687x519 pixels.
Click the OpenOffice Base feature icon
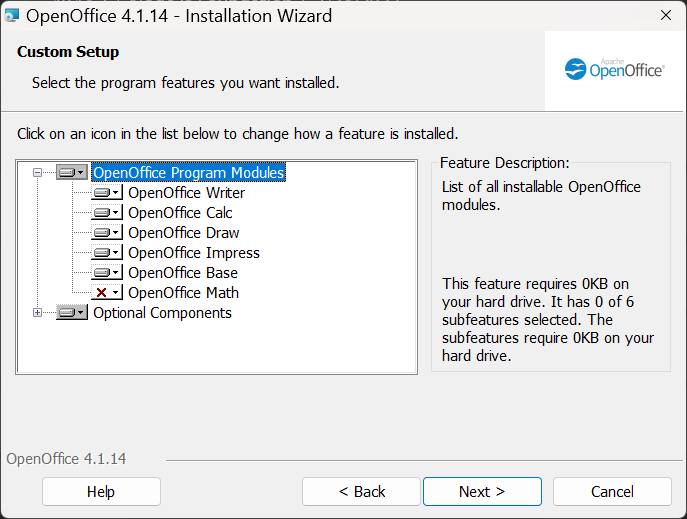tap(106, 273)
